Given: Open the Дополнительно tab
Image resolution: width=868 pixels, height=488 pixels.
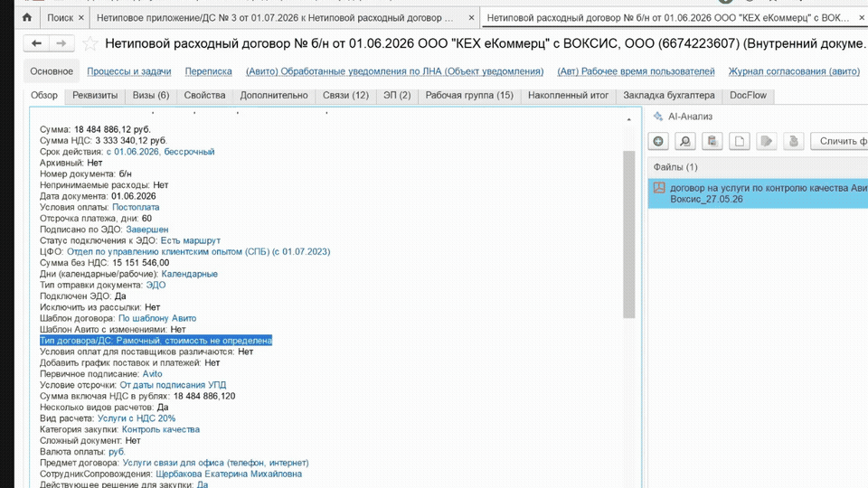Looking at the screenshot, I should point(273,95).
